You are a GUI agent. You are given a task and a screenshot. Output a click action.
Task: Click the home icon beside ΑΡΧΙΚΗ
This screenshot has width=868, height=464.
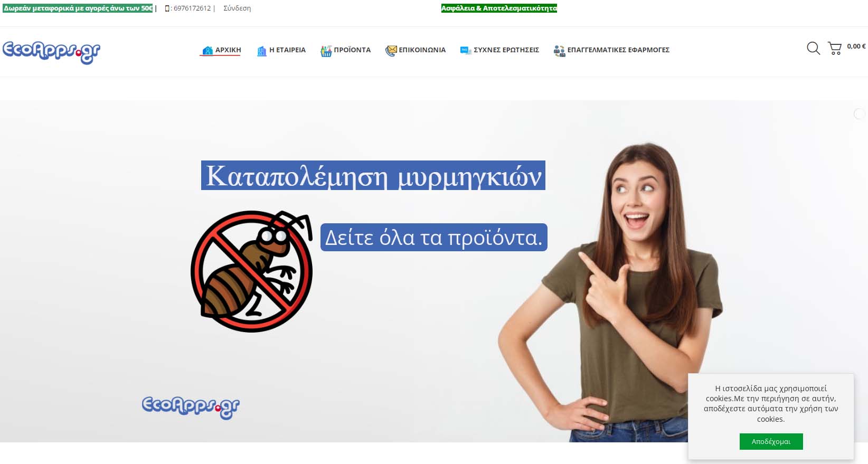[207, 51]
